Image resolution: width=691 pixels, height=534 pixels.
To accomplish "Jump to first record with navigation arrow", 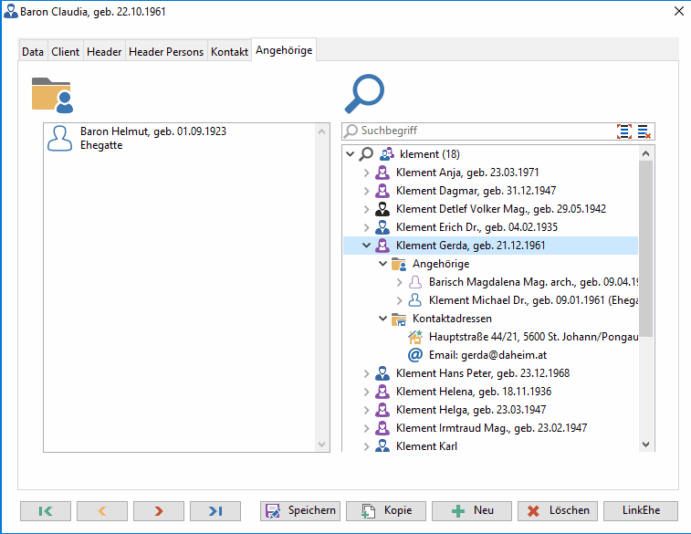I will [45, 510].
